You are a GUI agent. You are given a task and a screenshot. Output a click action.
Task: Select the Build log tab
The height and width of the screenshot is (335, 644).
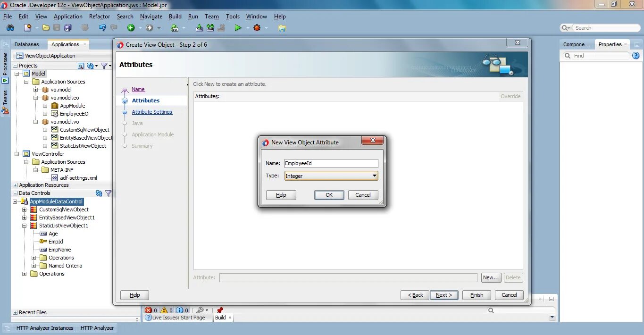220,318
